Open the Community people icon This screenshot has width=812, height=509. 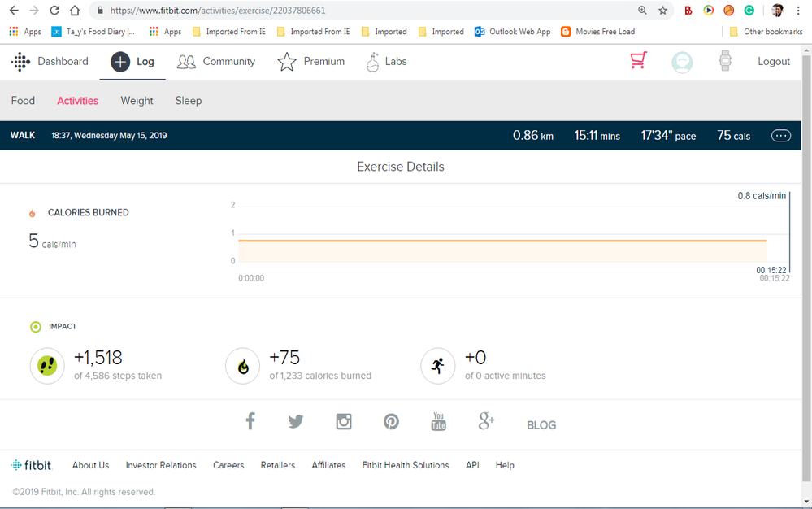point(186,62)
